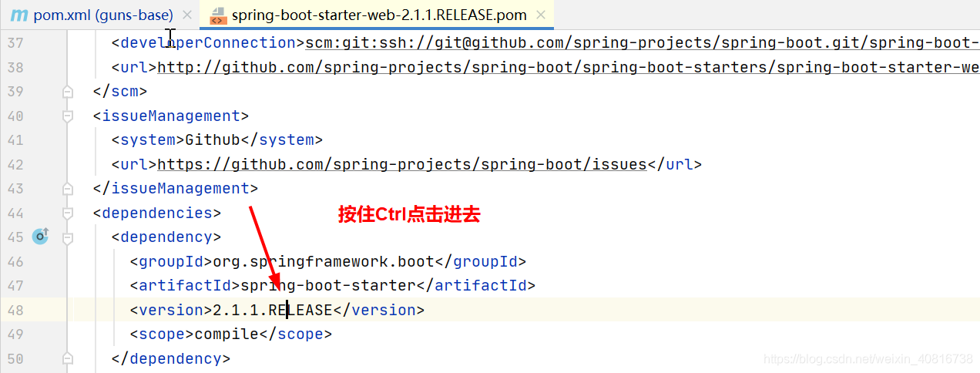Click the opening issueManagement tag

(171, 116)
